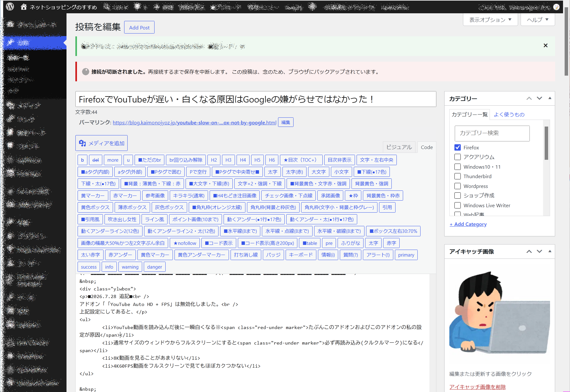
Task: Click the warning quicktag button
Action: coord(130,267)
